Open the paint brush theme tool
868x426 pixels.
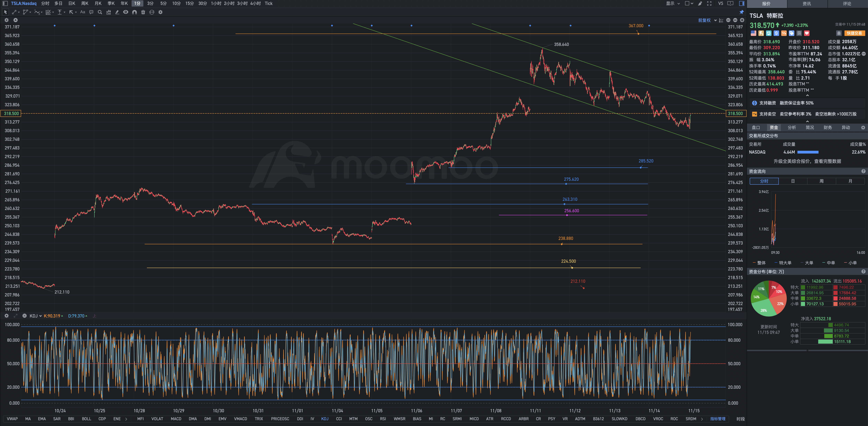coord(700,3)
